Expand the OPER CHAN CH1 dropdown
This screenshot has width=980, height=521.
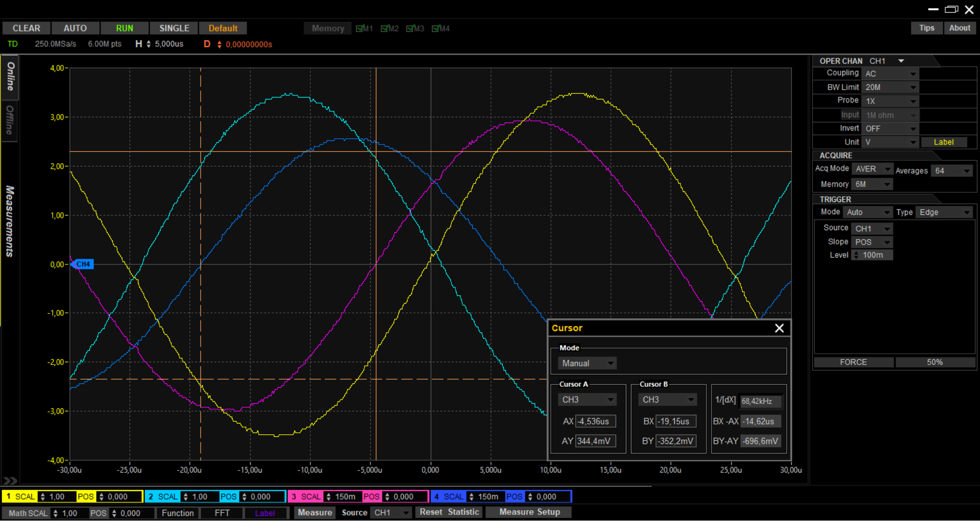point(901,61)
